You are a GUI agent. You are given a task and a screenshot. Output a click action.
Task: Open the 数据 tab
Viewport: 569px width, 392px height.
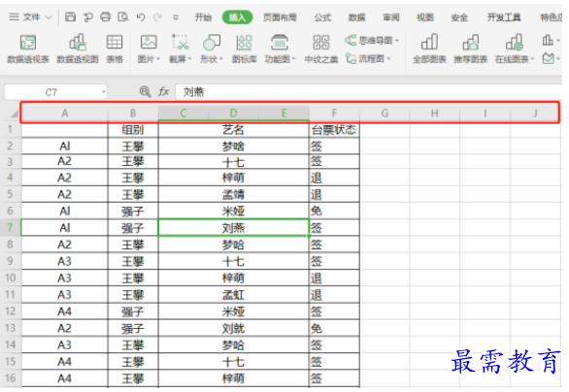[356, 17]
